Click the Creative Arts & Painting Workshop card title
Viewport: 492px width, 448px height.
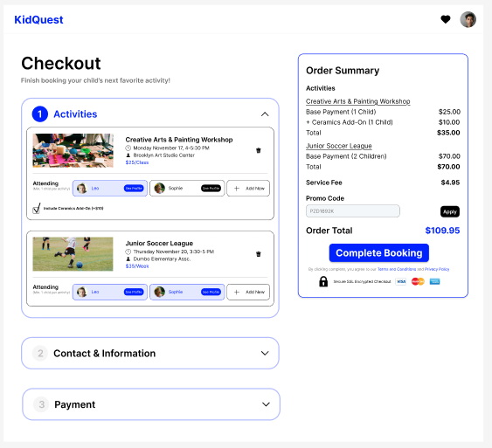[x=179, y=140]
